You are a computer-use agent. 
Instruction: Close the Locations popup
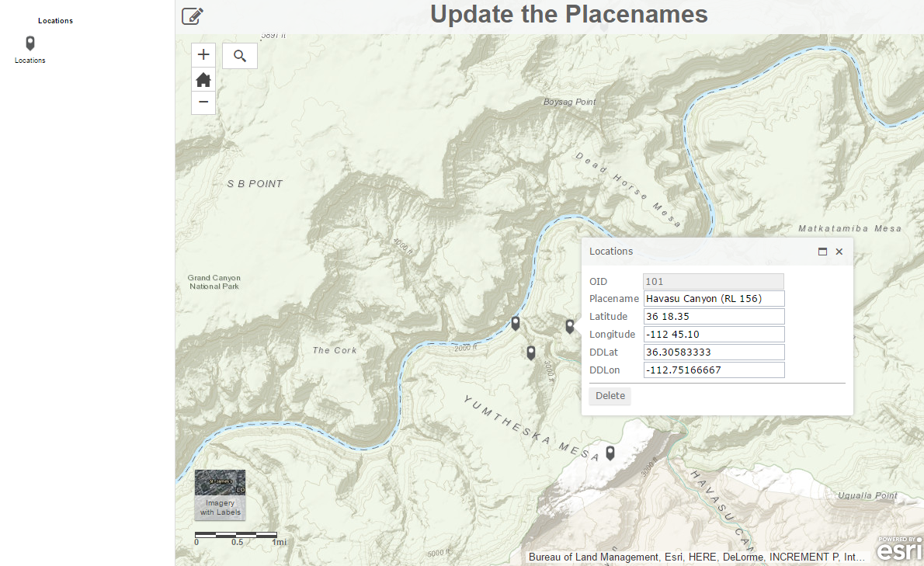coord(839,252)
